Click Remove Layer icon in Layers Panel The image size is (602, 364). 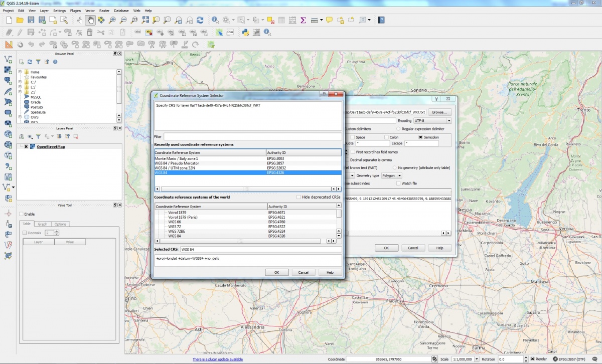pyautogui.click(x=76, y=136)
